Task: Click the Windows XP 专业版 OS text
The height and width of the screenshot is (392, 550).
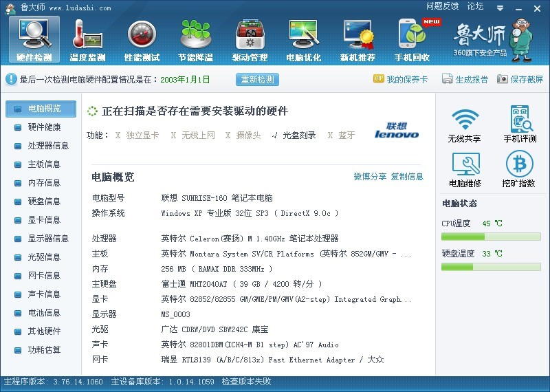Action: coord(250,213)
